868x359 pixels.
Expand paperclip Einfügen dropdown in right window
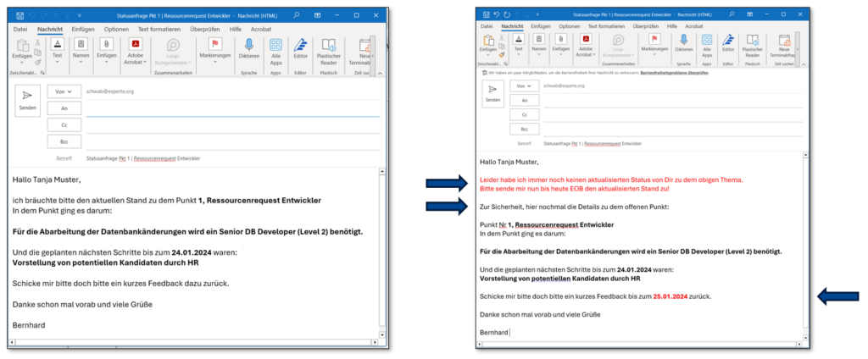[x=561, y=54]
